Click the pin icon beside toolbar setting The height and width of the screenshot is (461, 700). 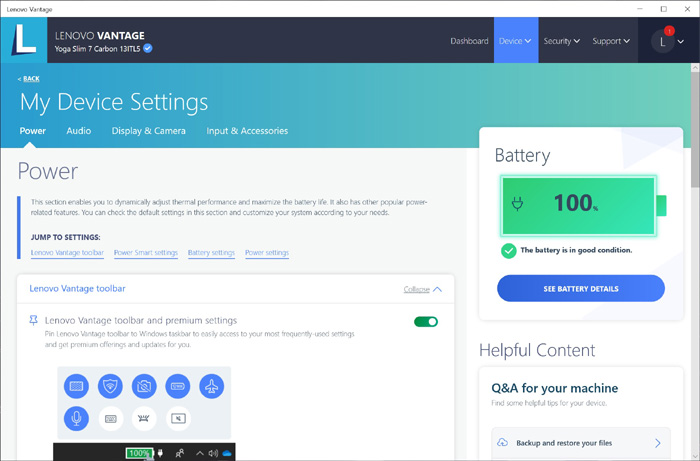pyautogui.click(x=33, y=320)
